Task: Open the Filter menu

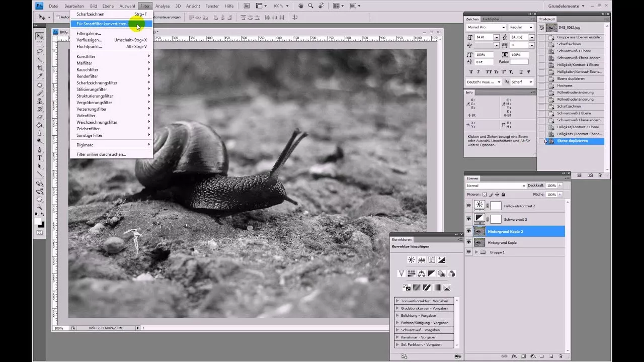Action: click(145, 6)
